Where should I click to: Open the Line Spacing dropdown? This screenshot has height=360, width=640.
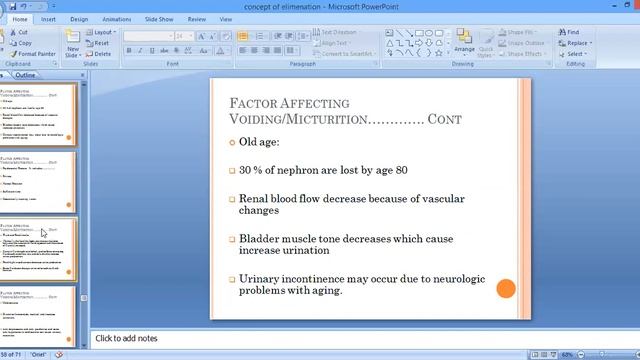(303, 36)
